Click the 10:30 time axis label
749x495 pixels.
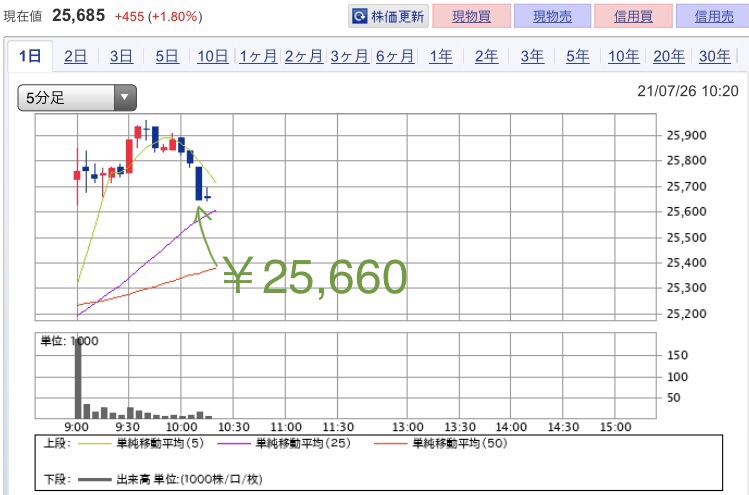pyautogui.click(x=234, y=427)
